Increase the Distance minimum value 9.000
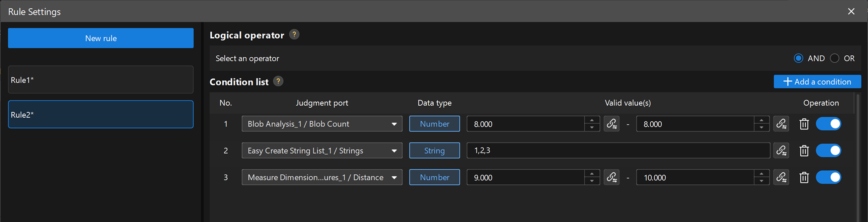868x222 pixels. (x=592, y=173)
